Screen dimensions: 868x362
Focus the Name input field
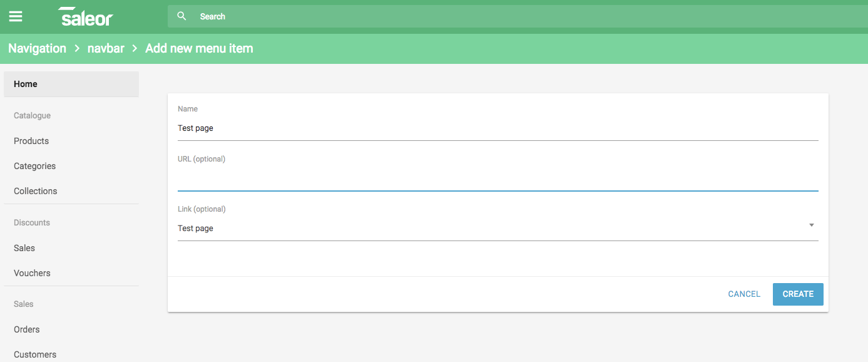(438, 128)
